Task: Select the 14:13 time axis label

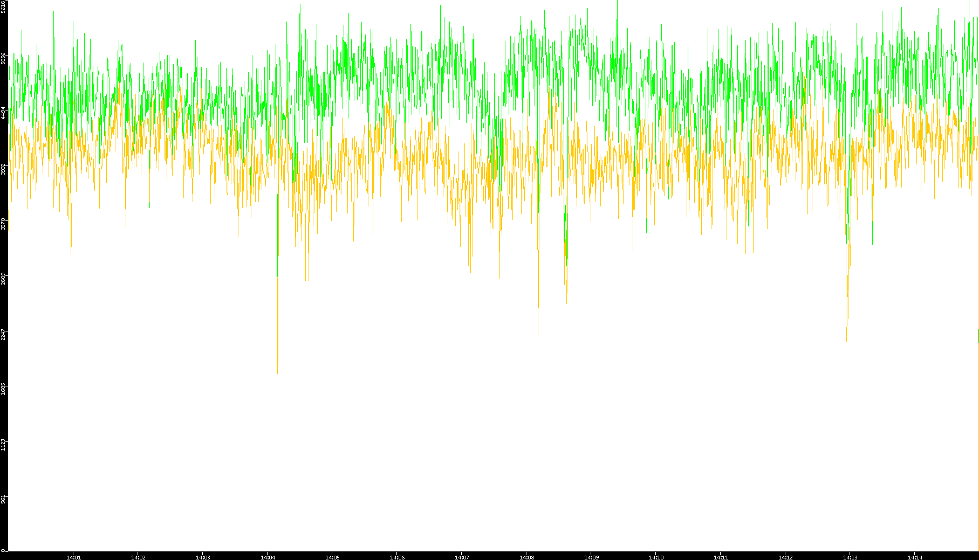Action: [850, 557]
